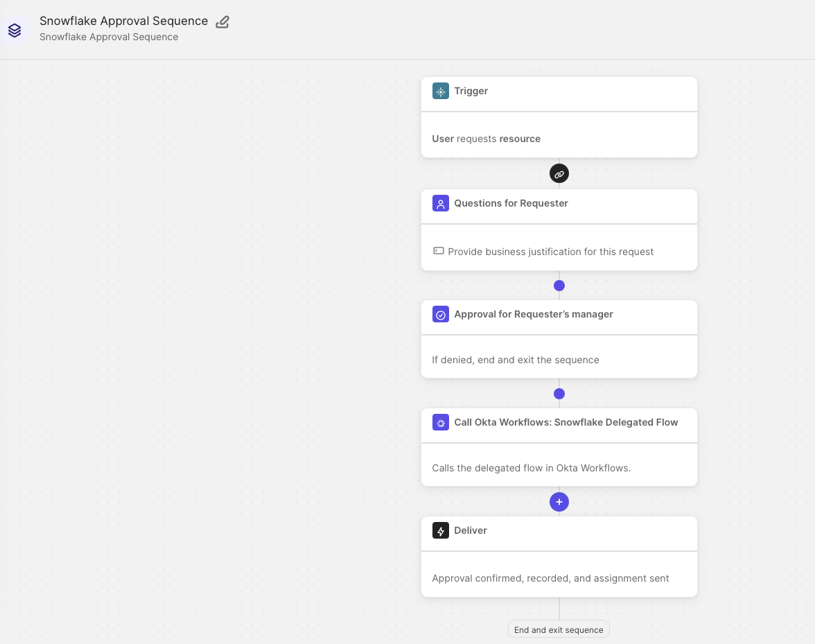The image size is (815, 644).
Task: Add a step with the plus button above Deliver
Action: click(559, 502)
